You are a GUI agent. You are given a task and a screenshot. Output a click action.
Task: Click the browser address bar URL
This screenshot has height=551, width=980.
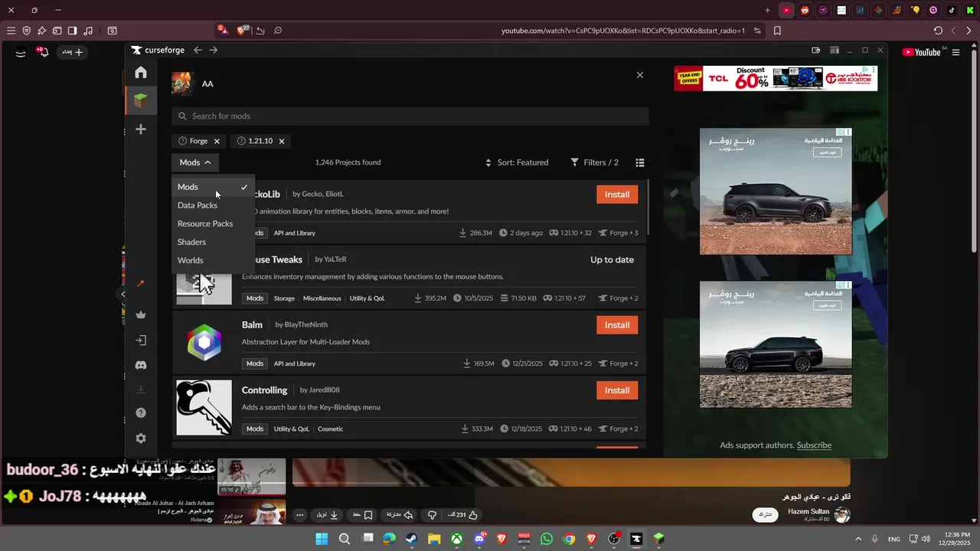click(622, 31)
